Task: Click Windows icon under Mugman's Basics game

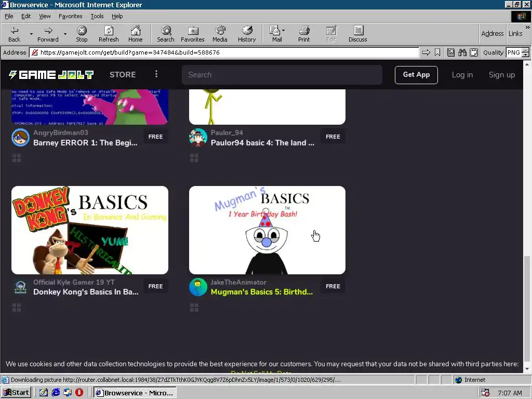Action: coord(194,308)
